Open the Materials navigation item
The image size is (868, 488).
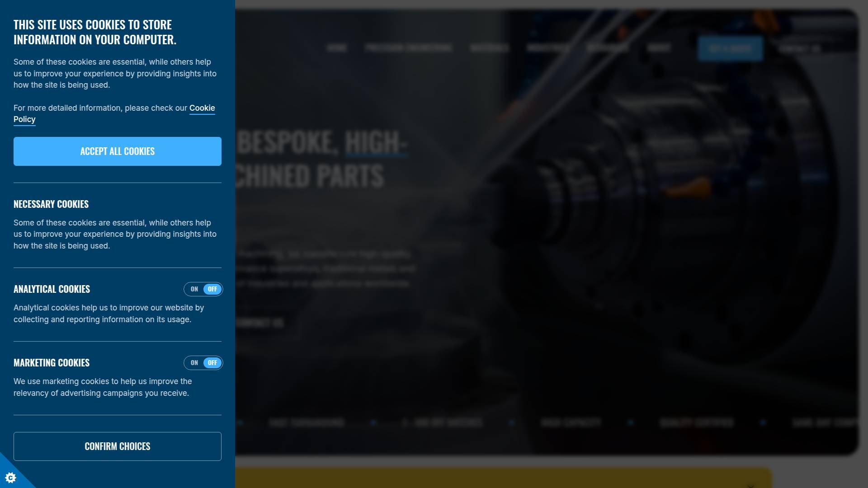click(x=489, y=48)
